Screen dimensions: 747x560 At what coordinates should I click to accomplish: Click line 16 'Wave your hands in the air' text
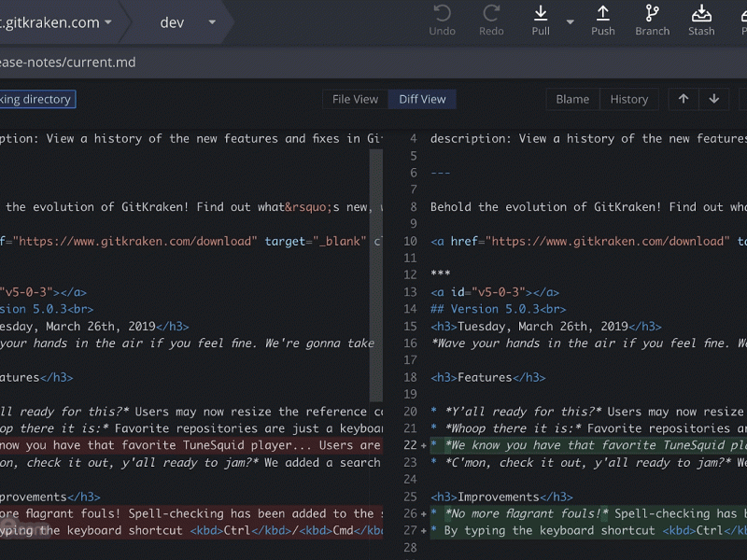[588, 343]
